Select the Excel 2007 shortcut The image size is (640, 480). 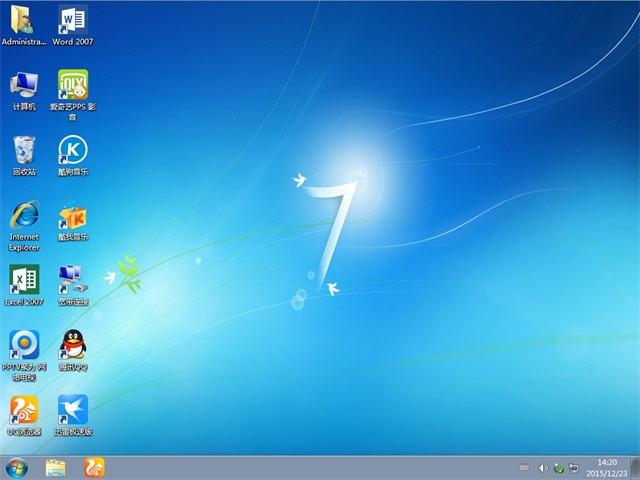coord(24,285)
